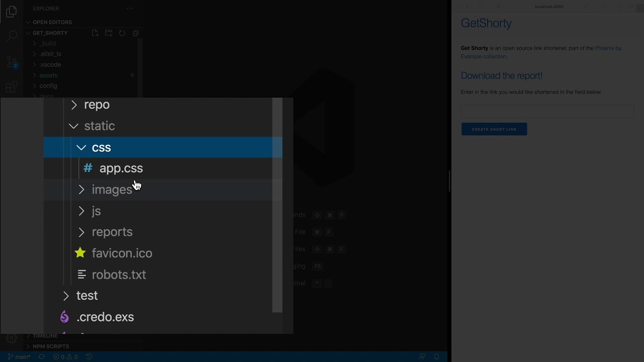Open Source Control view with badge 2
The image size is (644, 362).
coord(12,62)
